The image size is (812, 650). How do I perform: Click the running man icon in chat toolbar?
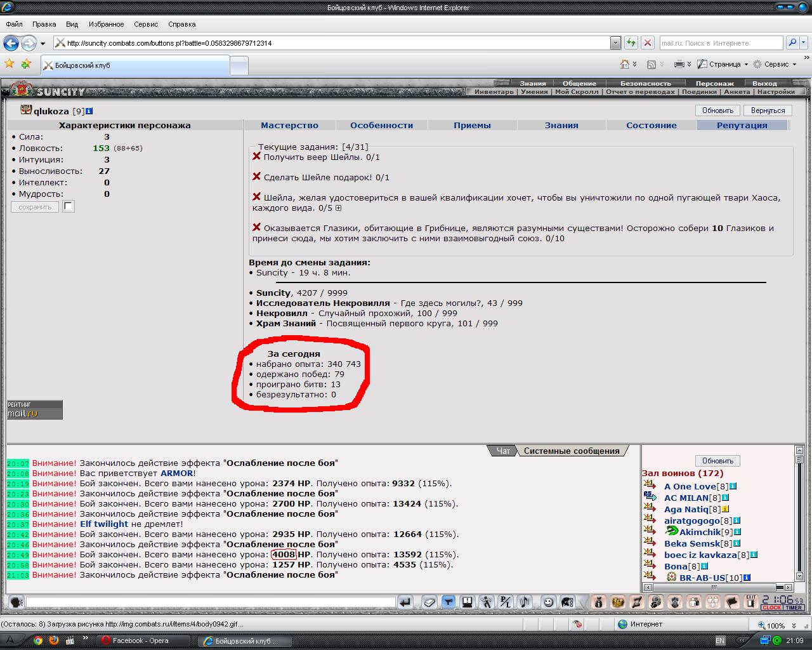[x=486, y=602]
